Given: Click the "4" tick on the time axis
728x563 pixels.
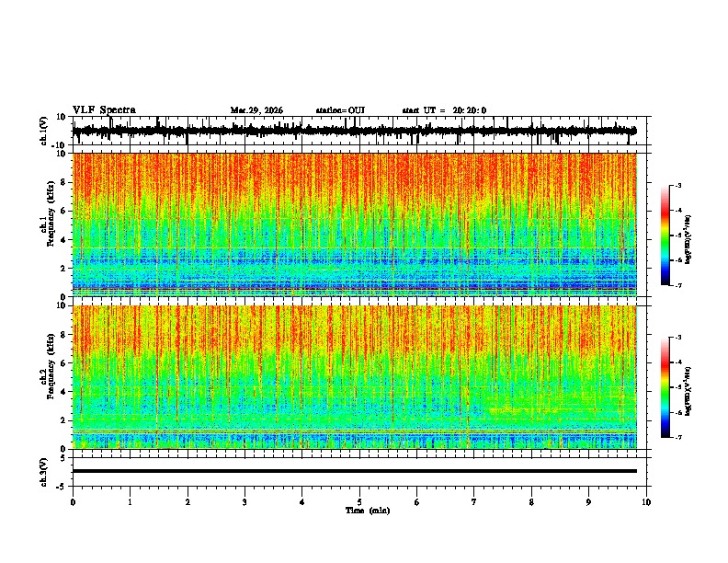Looking at the screenshot, I should pyautogui.click(x=302, y=502).
